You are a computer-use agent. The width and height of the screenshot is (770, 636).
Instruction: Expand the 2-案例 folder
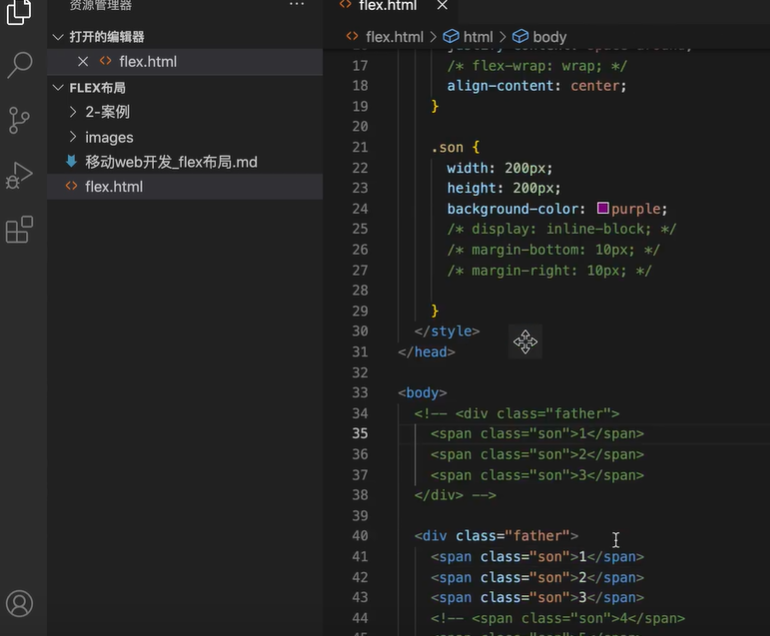click(73, 112)
